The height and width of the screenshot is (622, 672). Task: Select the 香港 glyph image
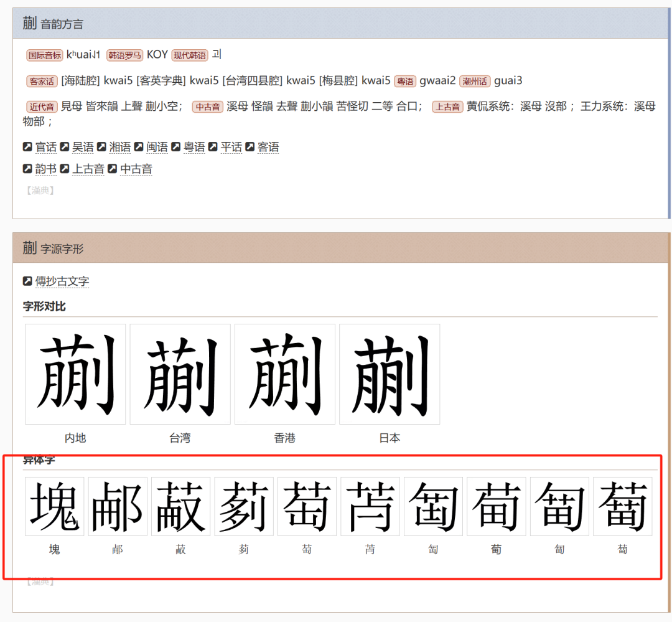pyautogui.click(x=285, y=374)
